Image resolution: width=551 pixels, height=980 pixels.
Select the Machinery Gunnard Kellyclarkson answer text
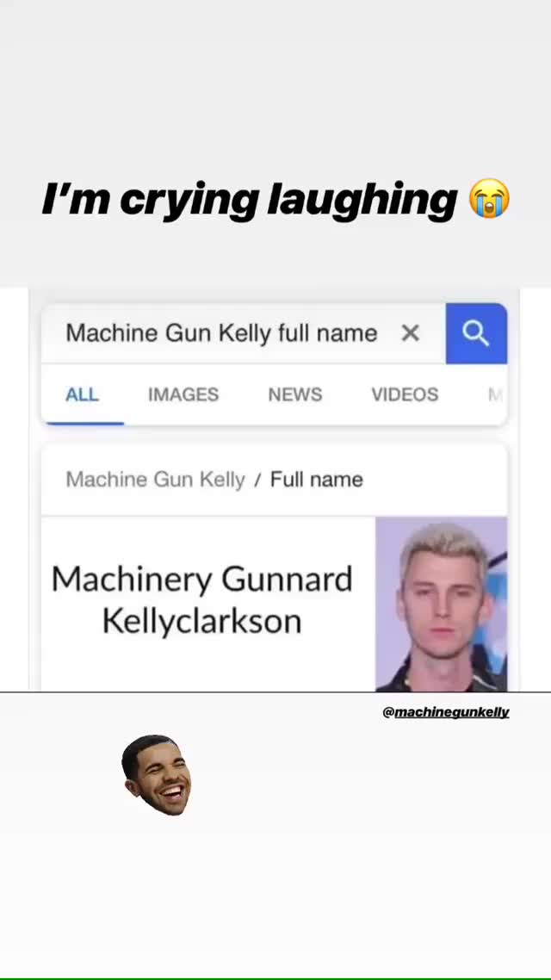(x=201, y=600)
